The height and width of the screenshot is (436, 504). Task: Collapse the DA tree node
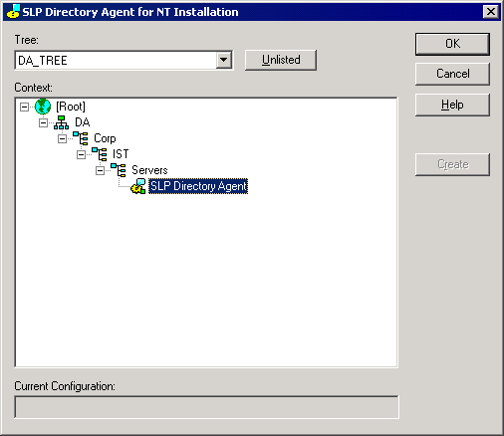point(43,122)
